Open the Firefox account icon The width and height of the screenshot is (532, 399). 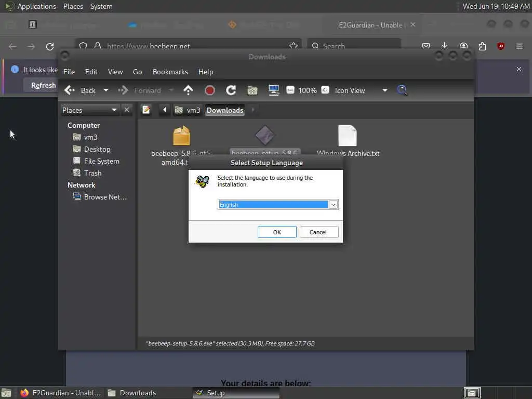click(x=463, y=46)
